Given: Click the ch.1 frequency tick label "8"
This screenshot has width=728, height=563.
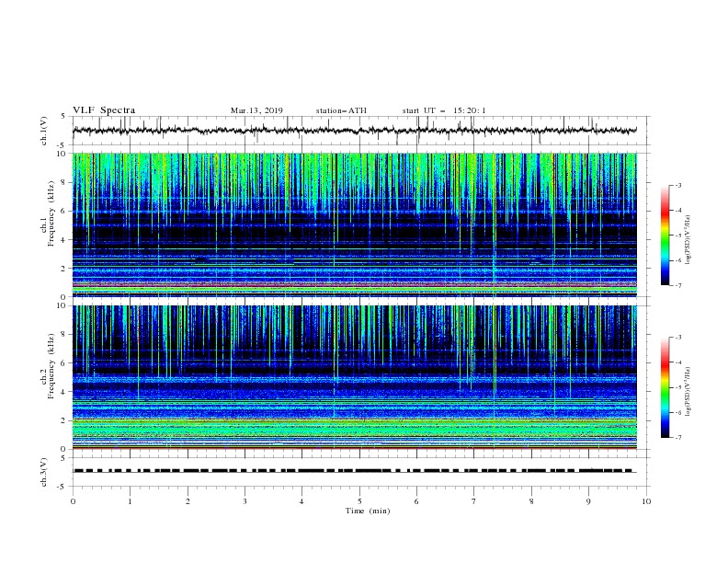Looking at the screenshot, I should [x=63, y=182].
